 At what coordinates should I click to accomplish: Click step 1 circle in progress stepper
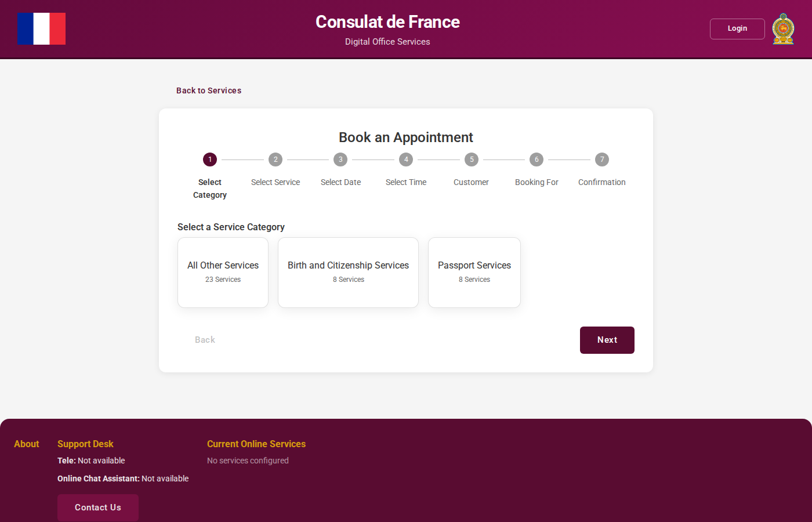pyautogui.click(x=210, y=159)
